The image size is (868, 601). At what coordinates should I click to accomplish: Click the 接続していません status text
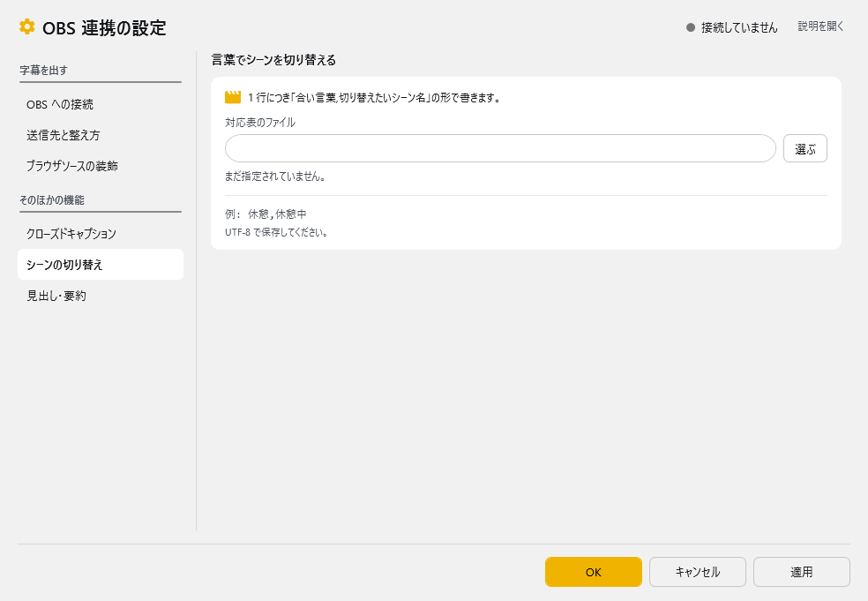739,27
